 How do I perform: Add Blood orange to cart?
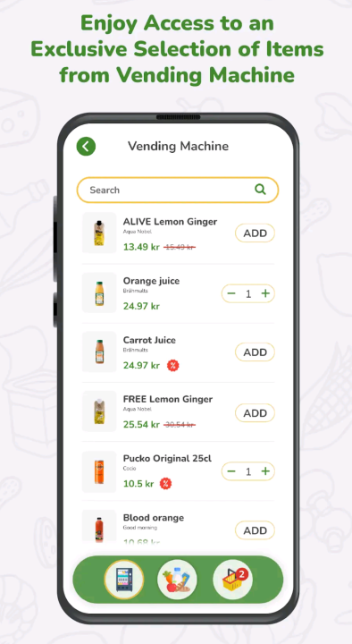pos(256,530)
